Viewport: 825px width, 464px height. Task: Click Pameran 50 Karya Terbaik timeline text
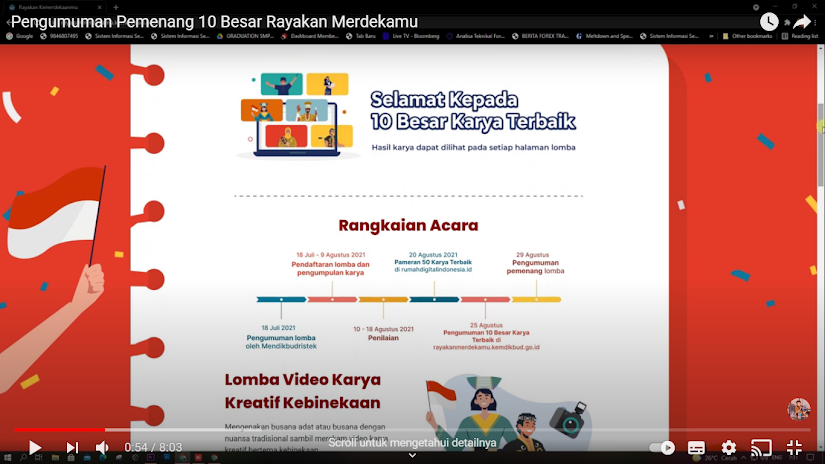tap(433, 262)
